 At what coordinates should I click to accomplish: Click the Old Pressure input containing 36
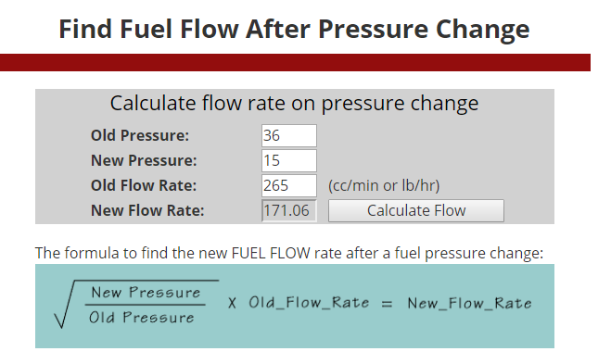tap(288, 135)
